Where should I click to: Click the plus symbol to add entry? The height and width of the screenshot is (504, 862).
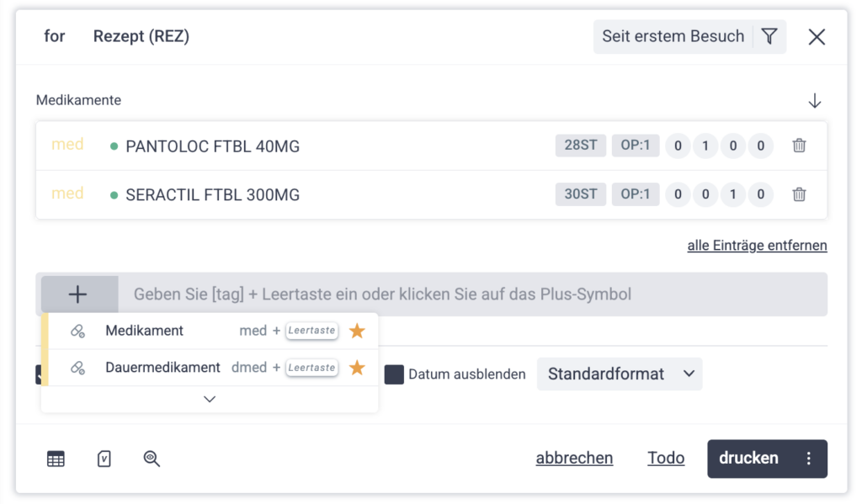[x=77, y=294]
